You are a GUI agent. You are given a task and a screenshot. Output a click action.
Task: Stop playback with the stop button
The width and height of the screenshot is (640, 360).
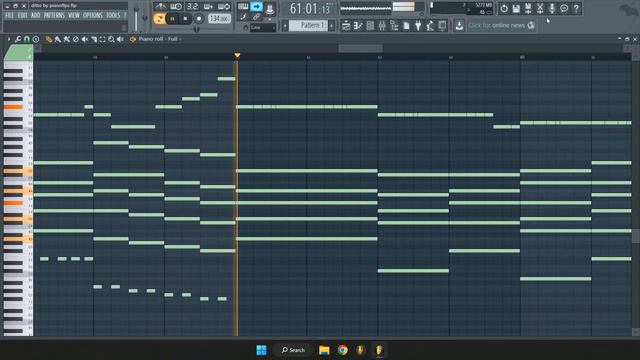pos(185,19)
